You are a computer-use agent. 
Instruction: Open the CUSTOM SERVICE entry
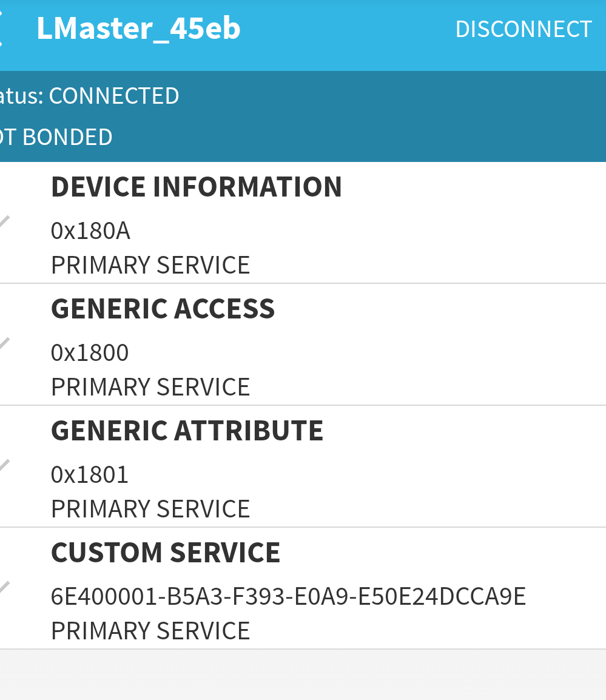point(166,553)
